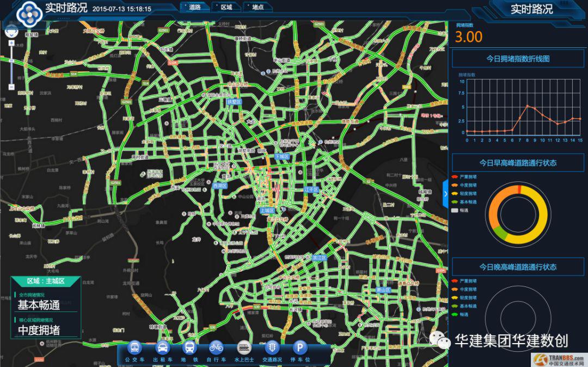The width and height of the screenshot is (588, 367).
Task: Click the green segment of the morning donut chart
Action: click(500, 234)
